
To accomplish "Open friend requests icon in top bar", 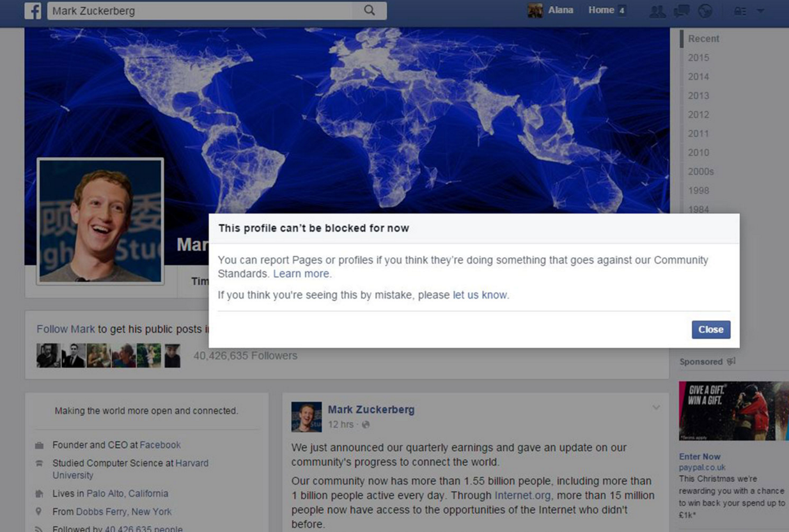I will [657, 11].
